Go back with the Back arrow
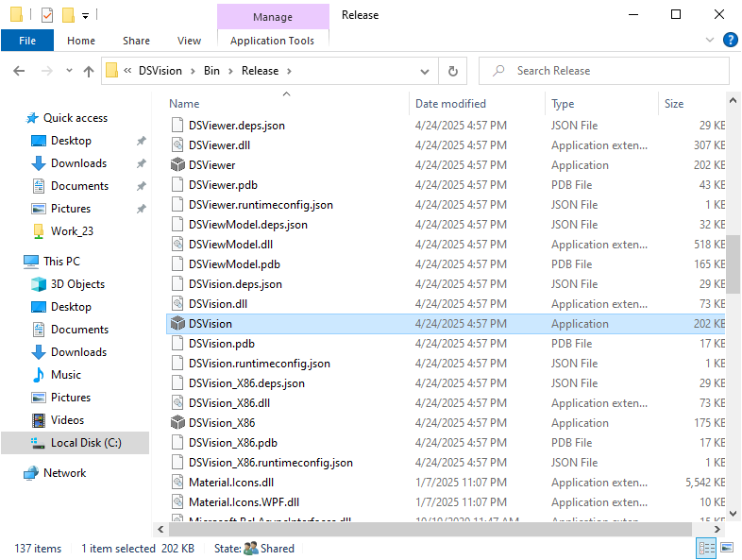 [19, 71]
